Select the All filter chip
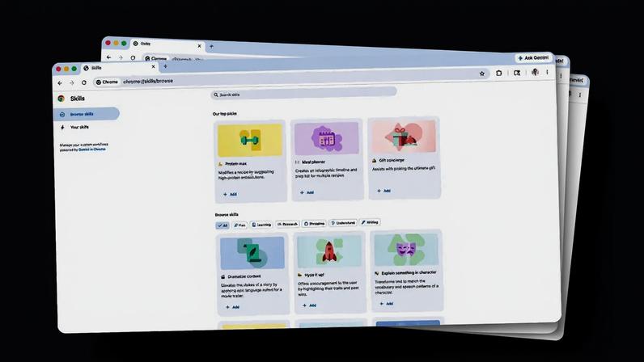 coord(222,225)
